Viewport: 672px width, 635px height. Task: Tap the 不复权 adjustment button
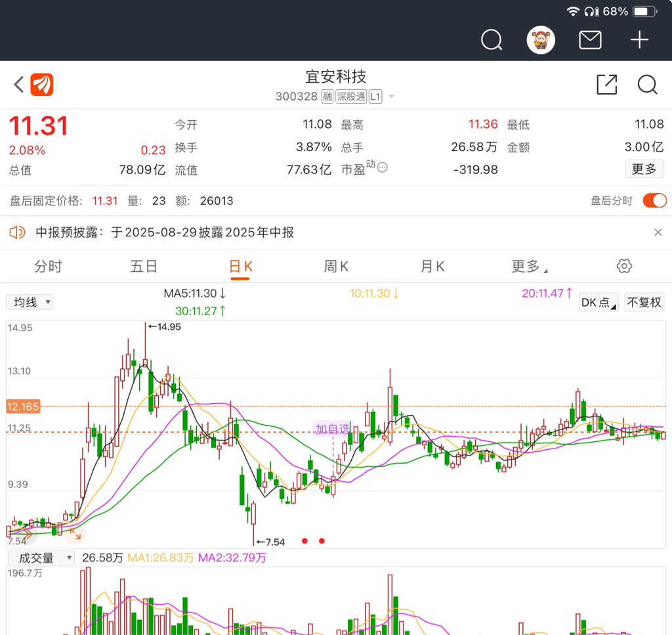pos(644,302)
